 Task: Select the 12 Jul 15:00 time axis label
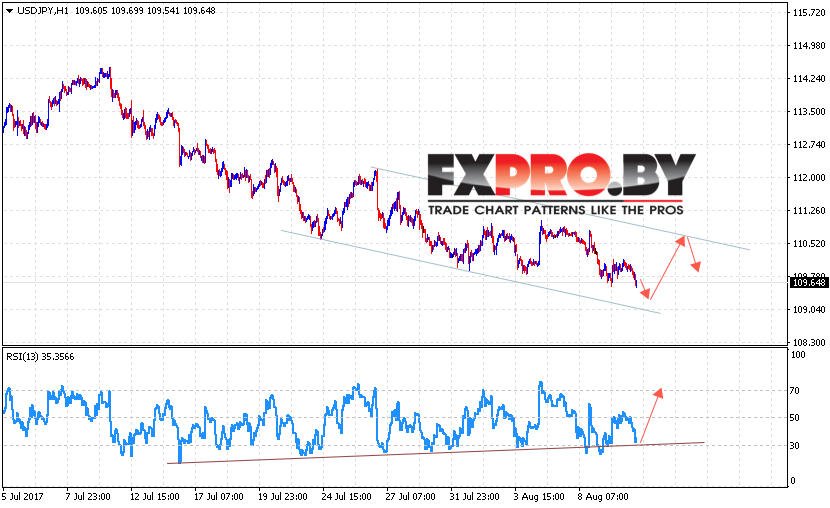tap(155, 497)
